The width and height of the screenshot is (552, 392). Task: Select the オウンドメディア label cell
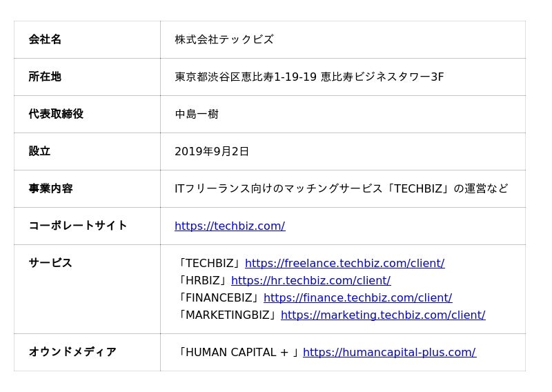(72, 353)
